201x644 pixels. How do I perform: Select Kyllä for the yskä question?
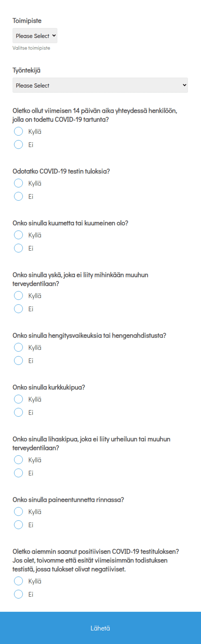pyautogui.click(x=18, y=295)
